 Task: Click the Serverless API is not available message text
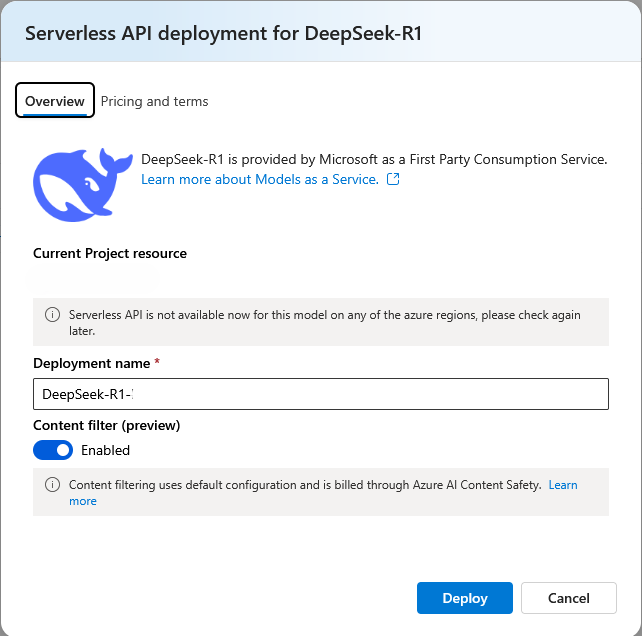tap(324, 322)
